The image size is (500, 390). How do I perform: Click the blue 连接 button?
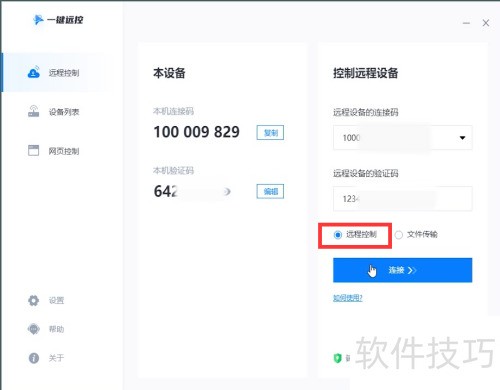coord(403,270)
